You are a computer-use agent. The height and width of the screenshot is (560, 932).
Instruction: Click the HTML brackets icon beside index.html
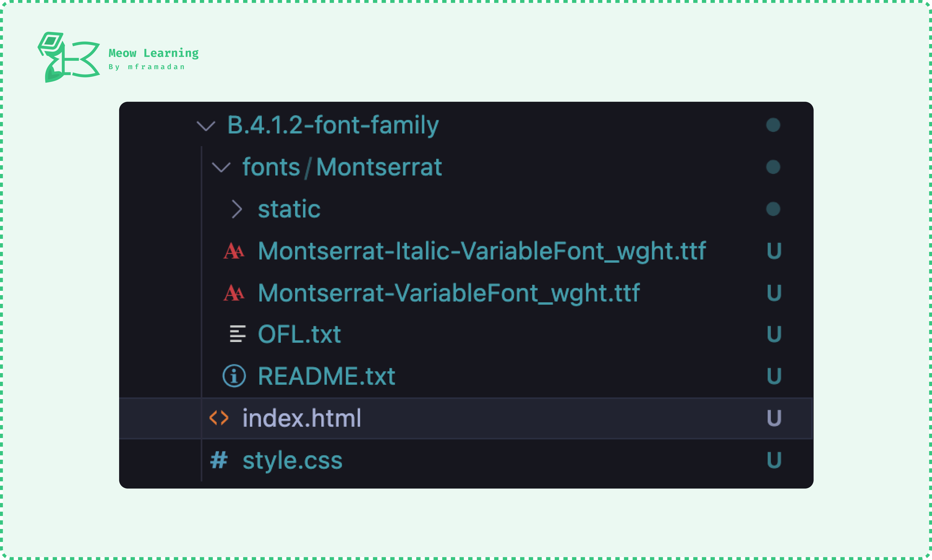219,418
